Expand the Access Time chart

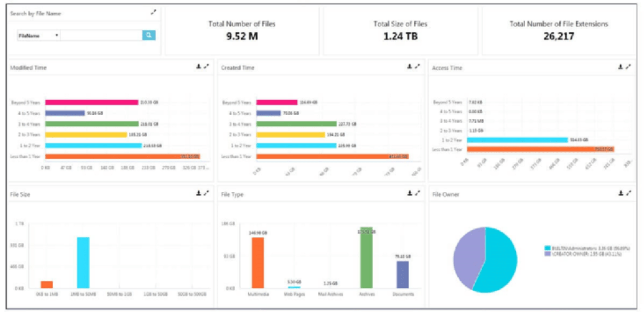(629, 67)
